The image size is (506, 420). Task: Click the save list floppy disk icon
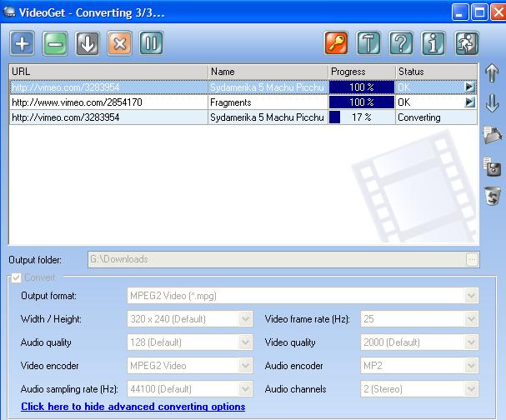492,167
